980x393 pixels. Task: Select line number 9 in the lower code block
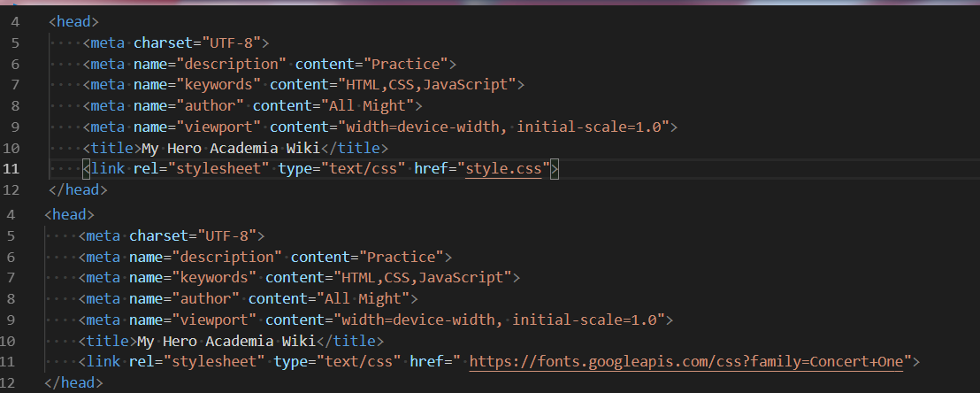[11, 320]
